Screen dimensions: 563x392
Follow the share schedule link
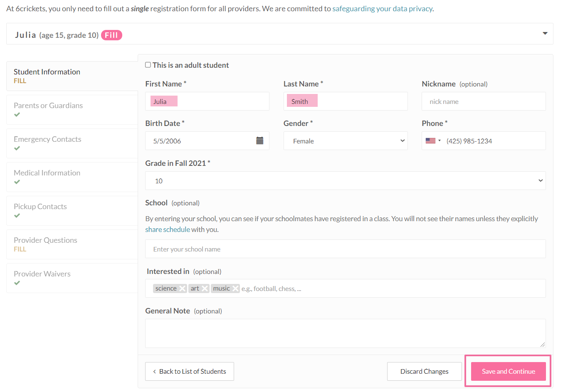click(167, 229)
